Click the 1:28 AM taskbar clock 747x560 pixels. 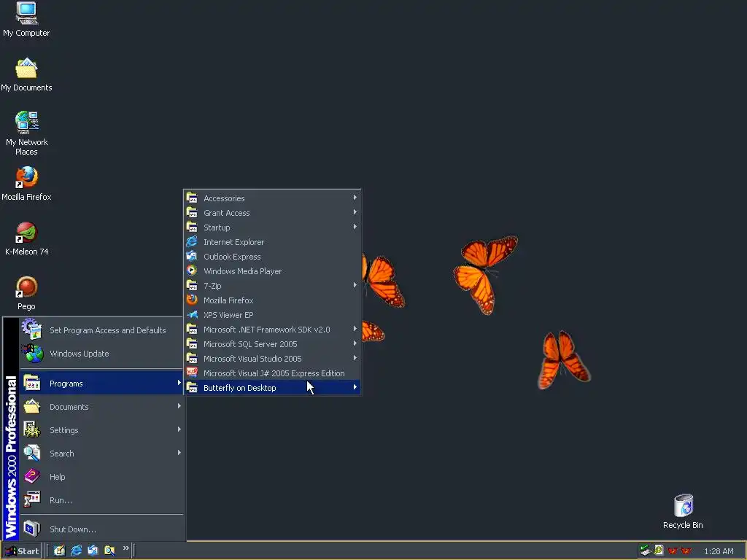(x=719, y=551)
